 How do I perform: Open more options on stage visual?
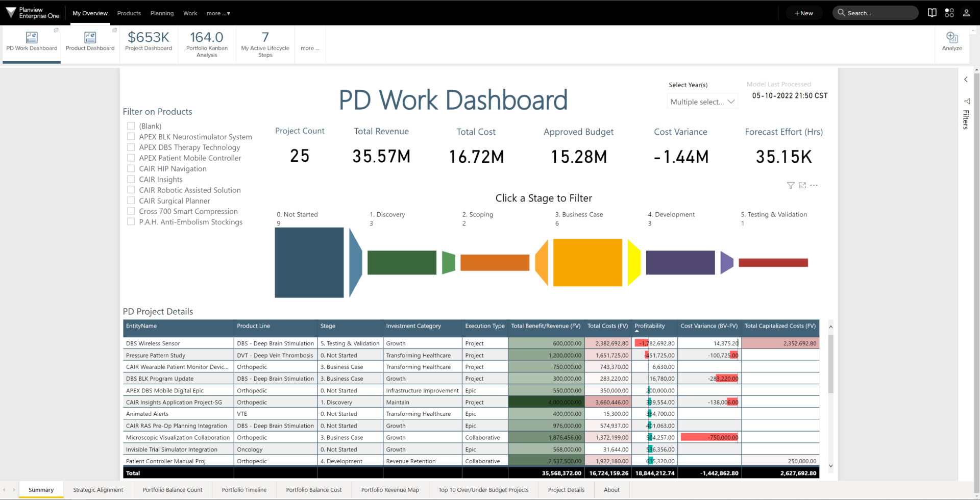pos(814,185)
